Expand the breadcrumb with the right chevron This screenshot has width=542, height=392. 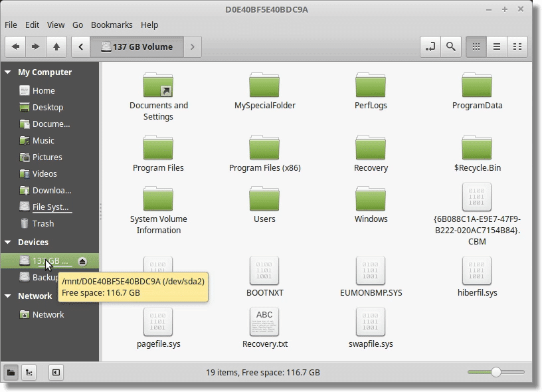coord(193,47)
